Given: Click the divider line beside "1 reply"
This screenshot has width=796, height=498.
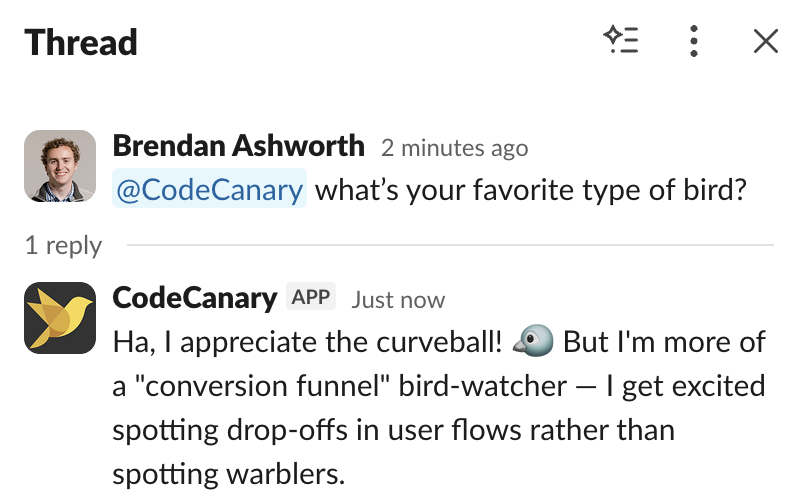Looking at the screenshot, I should coord(450,245).
